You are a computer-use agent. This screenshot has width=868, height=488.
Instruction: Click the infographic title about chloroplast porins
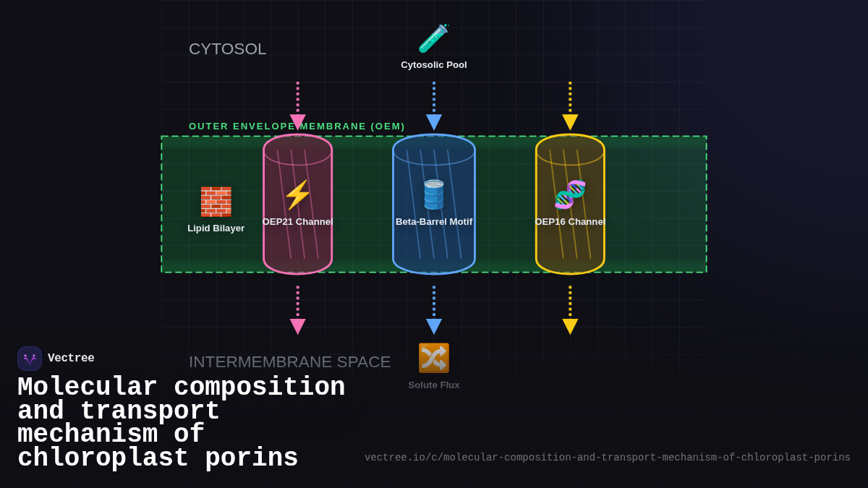coord(181,421)
